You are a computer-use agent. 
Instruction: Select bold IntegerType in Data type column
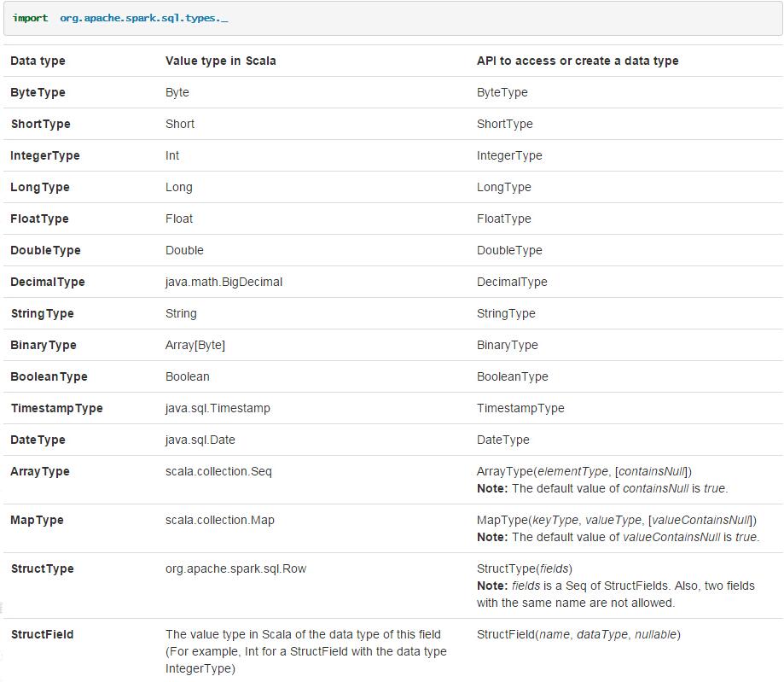pyautogui.click(x=45, y=155)
